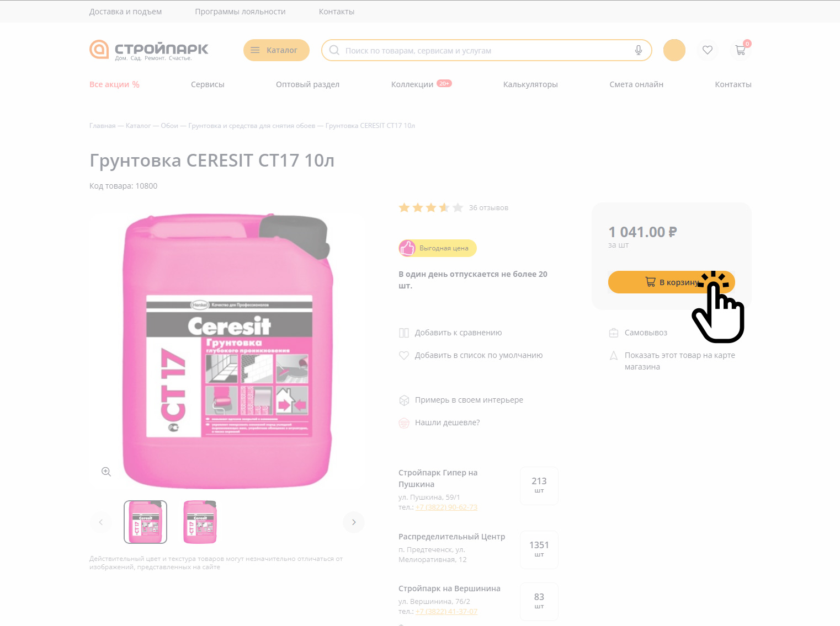
Task: Toggle Добавить к сравнению
Action: click(x=450, y=333)
